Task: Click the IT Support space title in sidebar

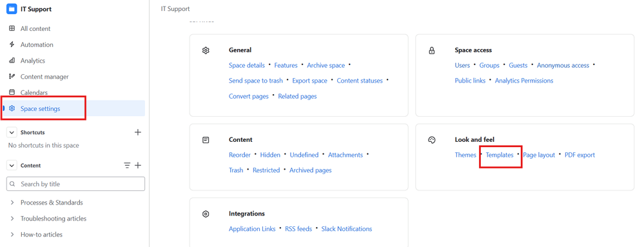Action: 36,9
